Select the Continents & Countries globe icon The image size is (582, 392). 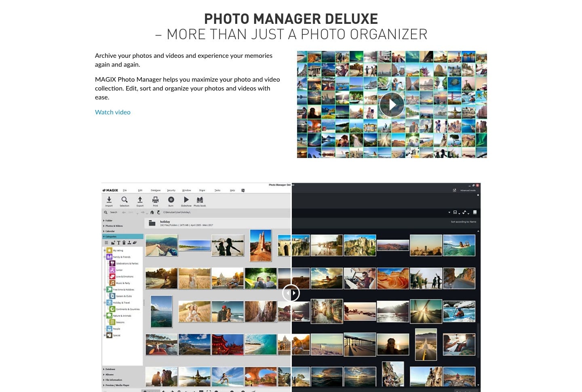pos(112,309)
